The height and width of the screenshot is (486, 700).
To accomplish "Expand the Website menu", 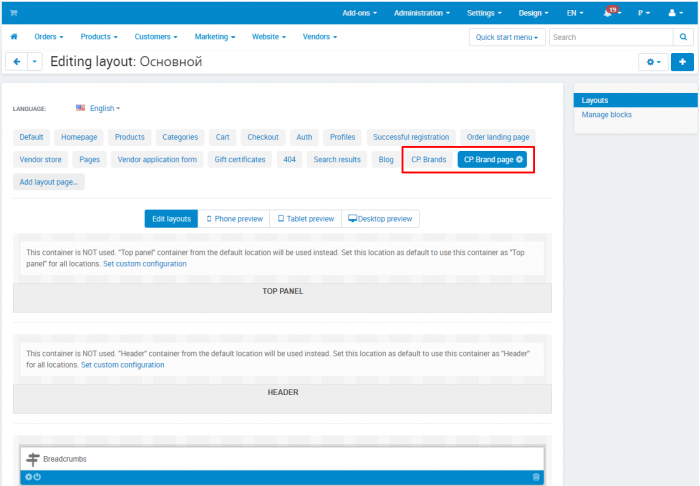I will 269,37.
